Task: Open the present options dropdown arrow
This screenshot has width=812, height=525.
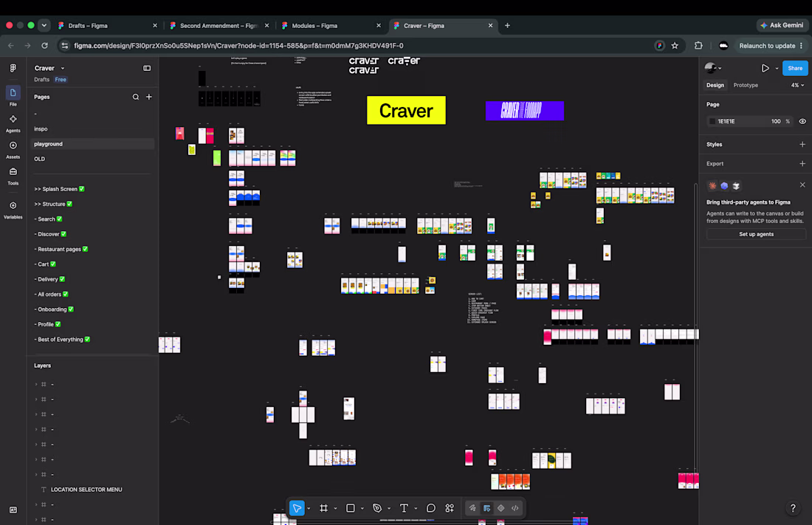Action: click(777, 69)
